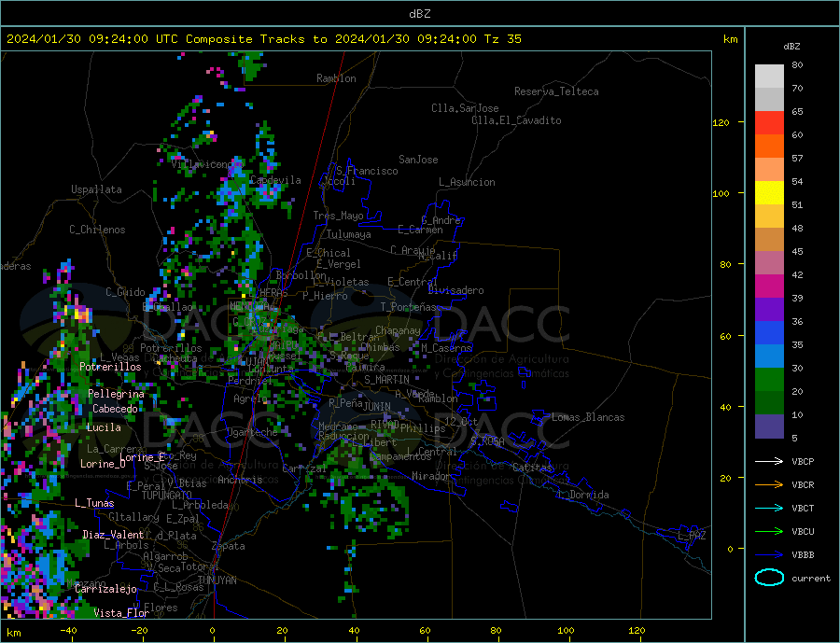The width and height of the screenshot is (840, 643).
Task: Click the 'Divisadero' map label
Action: pyautogui.click(x=455, y=290)
